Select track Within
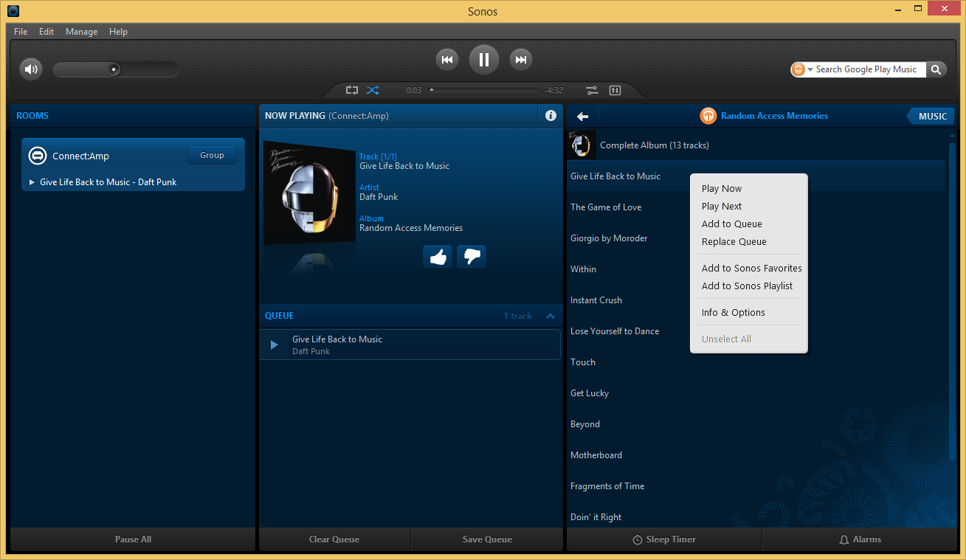This screenshot has height=560, width=966. coord(583,269)
